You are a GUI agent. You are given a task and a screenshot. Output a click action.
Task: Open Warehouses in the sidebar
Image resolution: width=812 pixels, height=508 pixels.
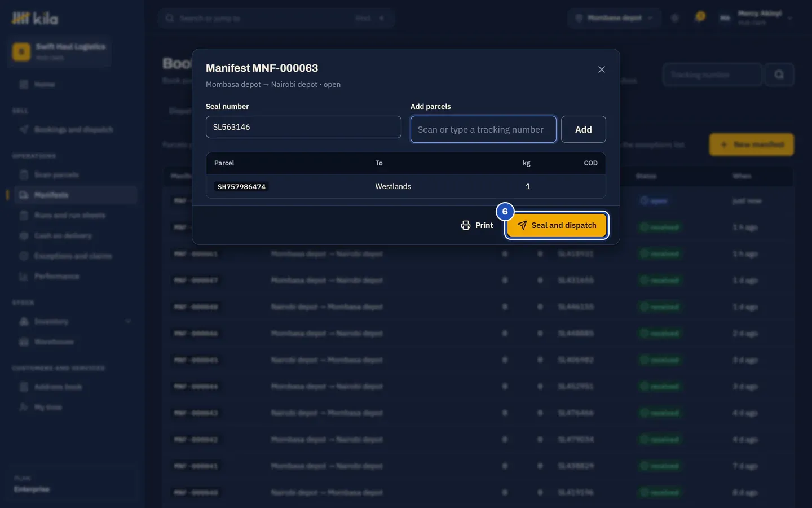75,342
